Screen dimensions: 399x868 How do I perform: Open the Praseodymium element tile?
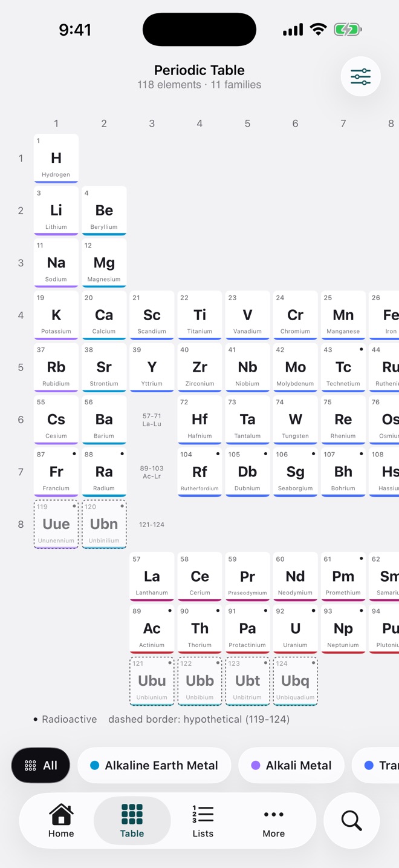(247, 576)
